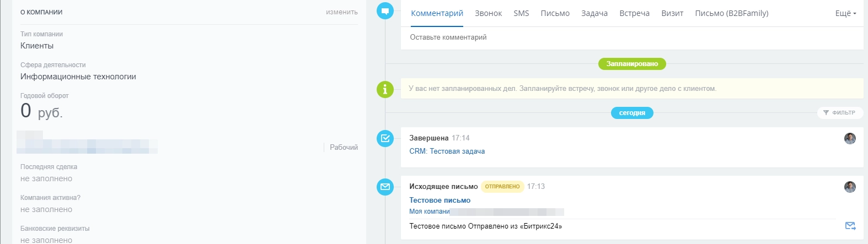Open the Тестовое письмо link
The width and height of the screenshot is (868, 244).
pyautogui.click(x=440, y=200)
